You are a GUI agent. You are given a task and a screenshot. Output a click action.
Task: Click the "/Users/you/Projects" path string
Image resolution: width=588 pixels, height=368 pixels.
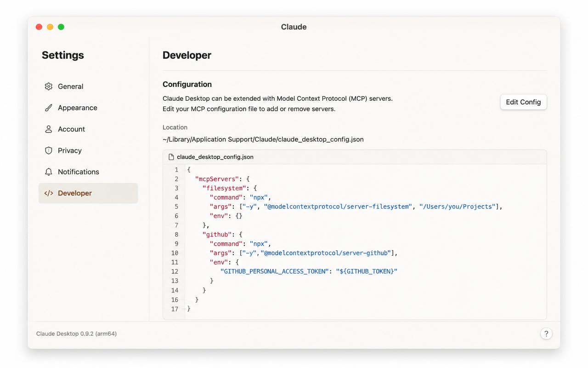tap(458, 207)
